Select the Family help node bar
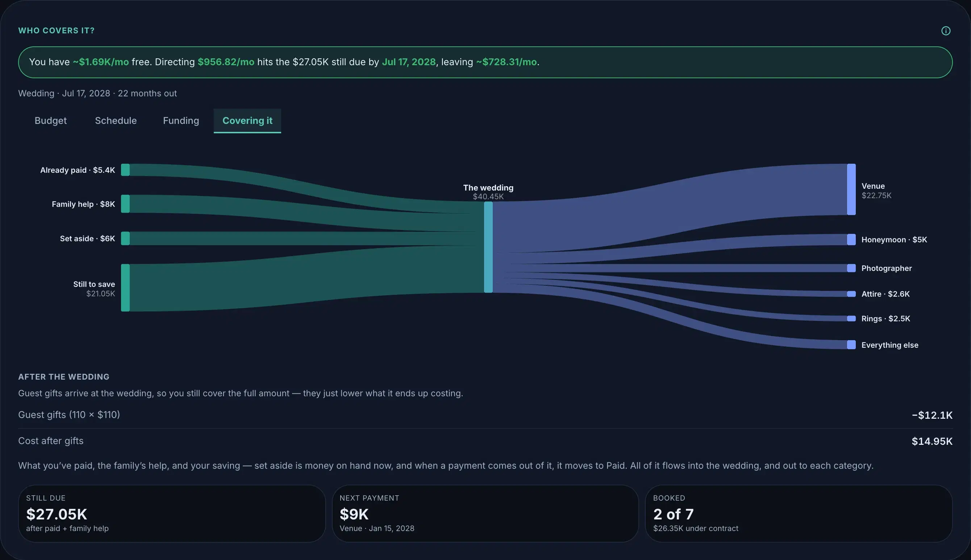The width and height of the screenshot is (971, 560). tap(125, 204)
